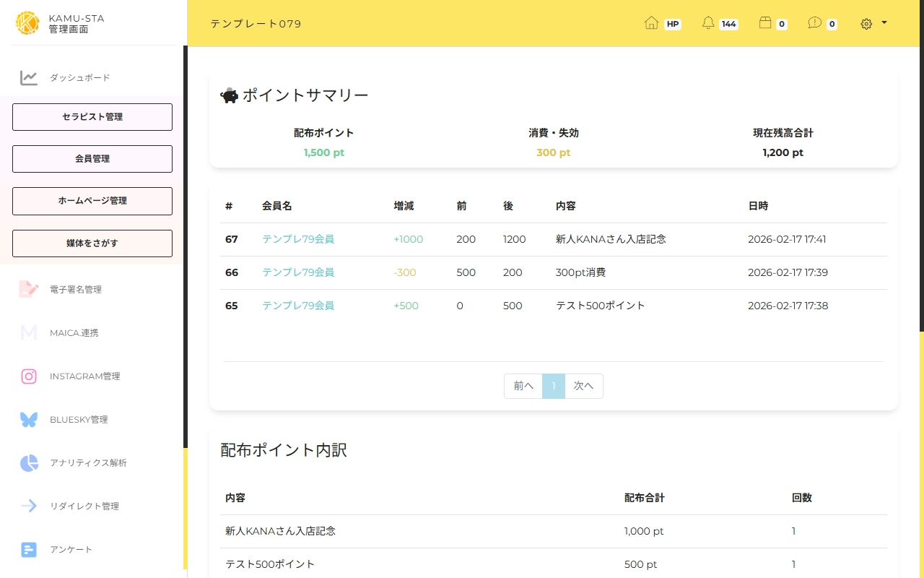Screen dimensions: 924x578
Task: Go to 電子署名管理
Action: coord(76,290)
